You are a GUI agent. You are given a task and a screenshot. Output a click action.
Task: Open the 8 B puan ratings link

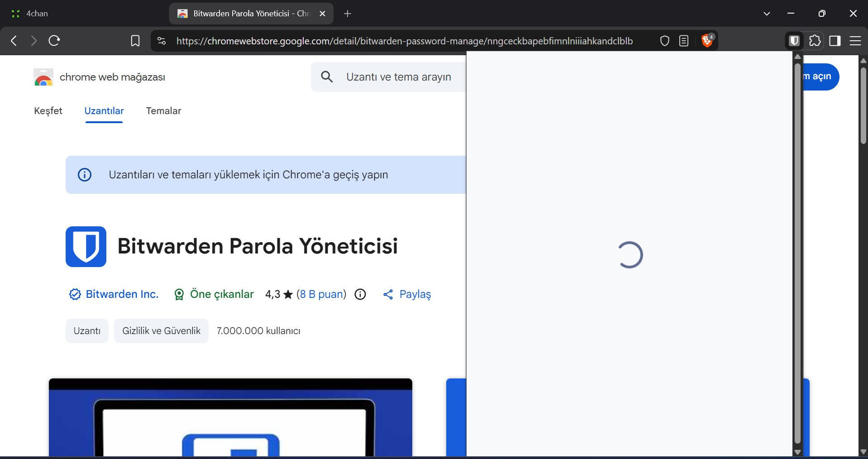click(x=321, y=294)
